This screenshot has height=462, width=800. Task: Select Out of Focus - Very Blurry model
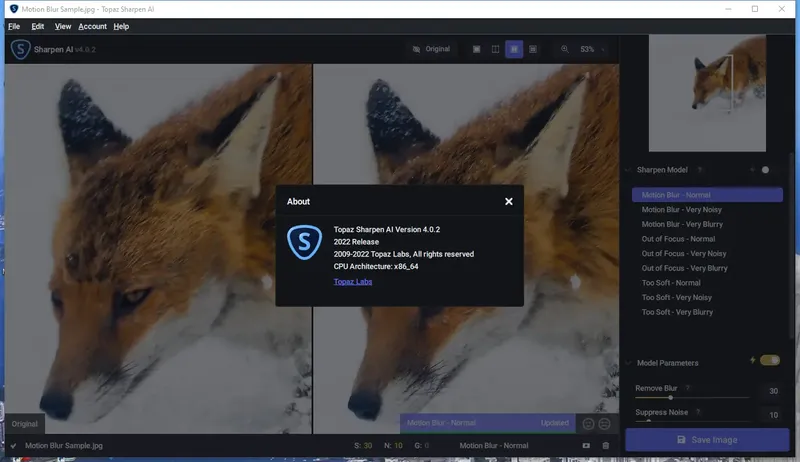[707, 268]
